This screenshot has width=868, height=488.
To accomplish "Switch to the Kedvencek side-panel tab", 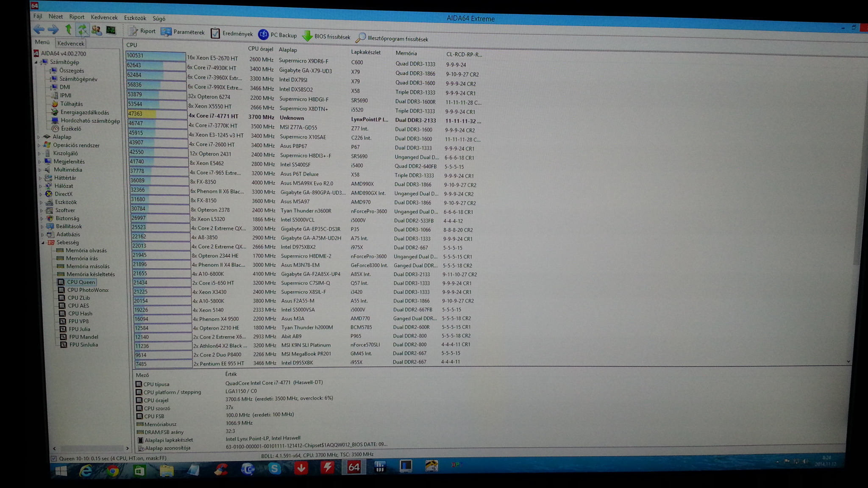I will tap(71, 43).
